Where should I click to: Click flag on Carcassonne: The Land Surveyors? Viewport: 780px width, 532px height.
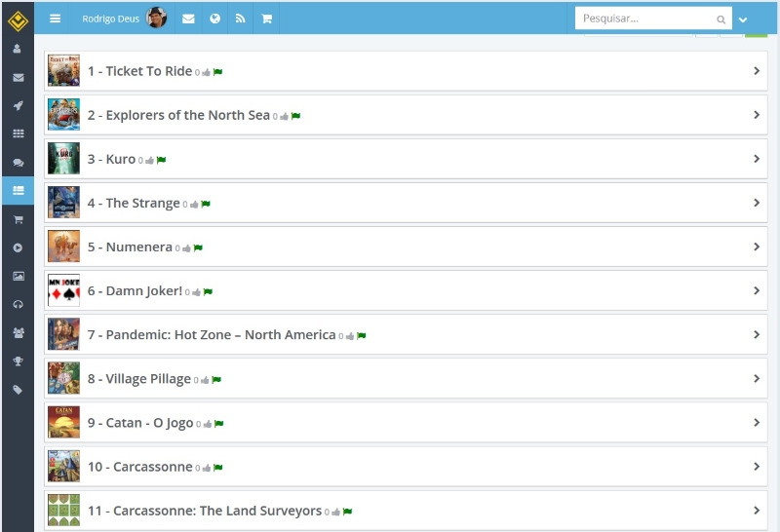pos(348,512)
